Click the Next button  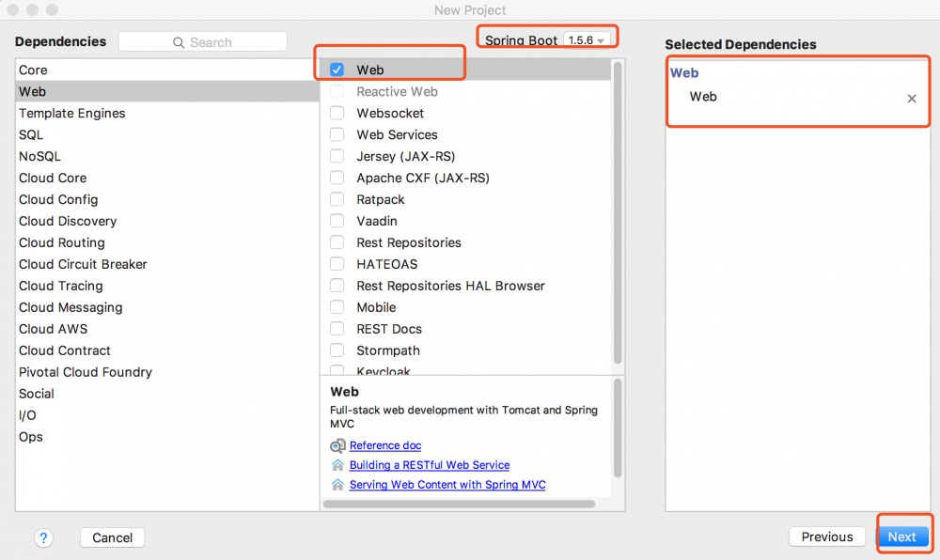point(902,536)
